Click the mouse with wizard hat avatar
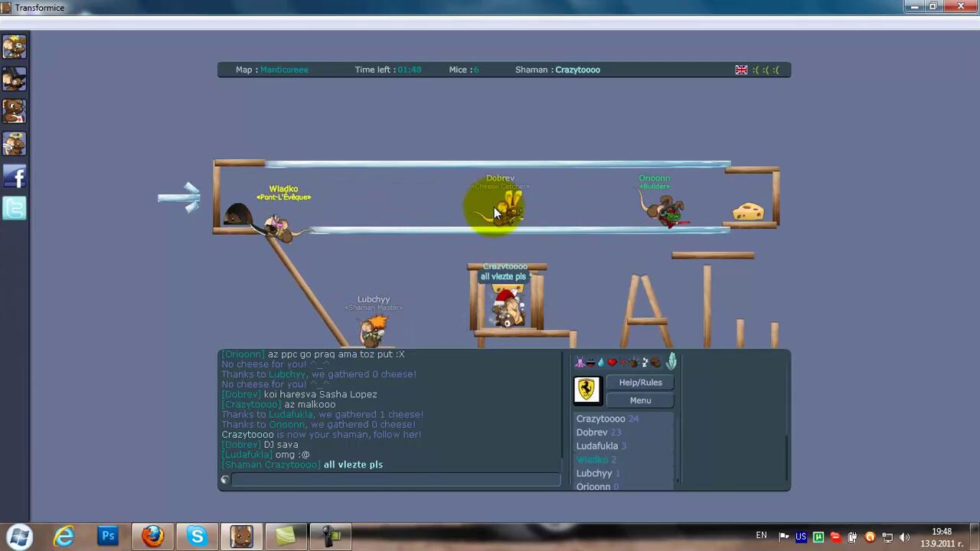This screenshot has width=980, height=551. point(15,80)
